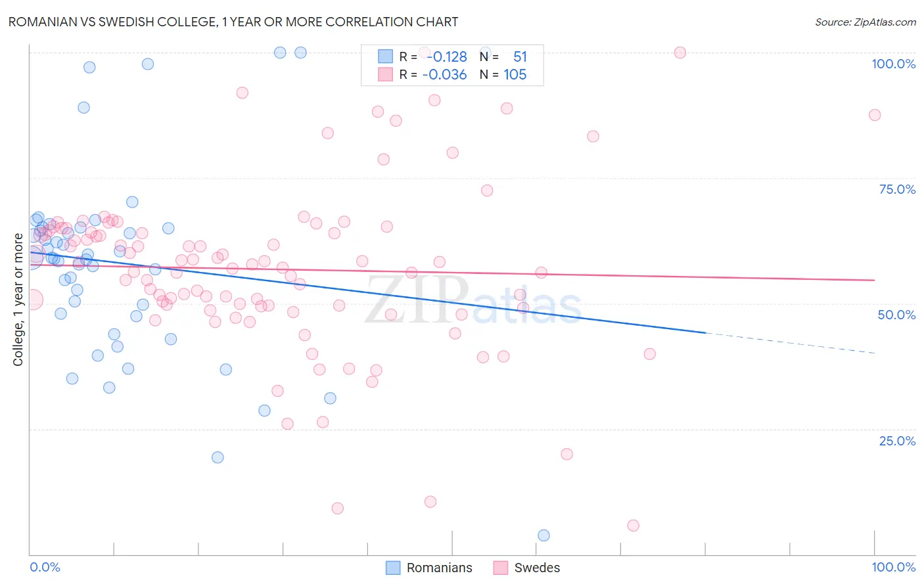Image resolution: width=924 pixels, height=586 pixels.
Task: Click the 0.0% x-axis label
Action: (x=45, y=567)
